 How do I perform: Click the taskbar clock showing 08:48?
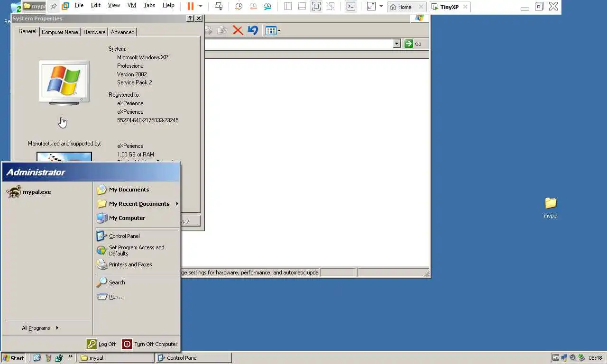(595, 358)
